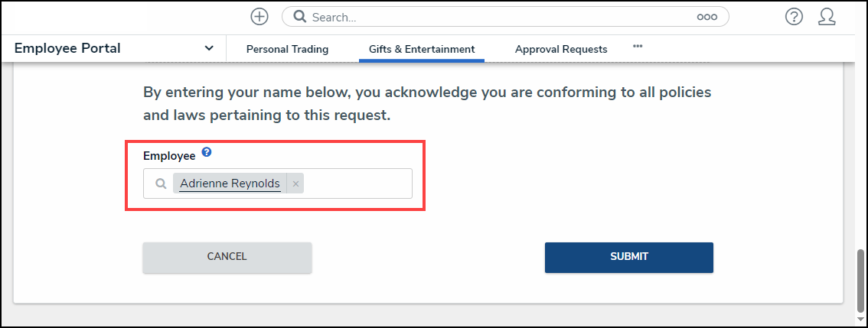Go to the Approval Requests tab
Image resolution: width=868 pixels, height=328 pixels.
(561, 49)
